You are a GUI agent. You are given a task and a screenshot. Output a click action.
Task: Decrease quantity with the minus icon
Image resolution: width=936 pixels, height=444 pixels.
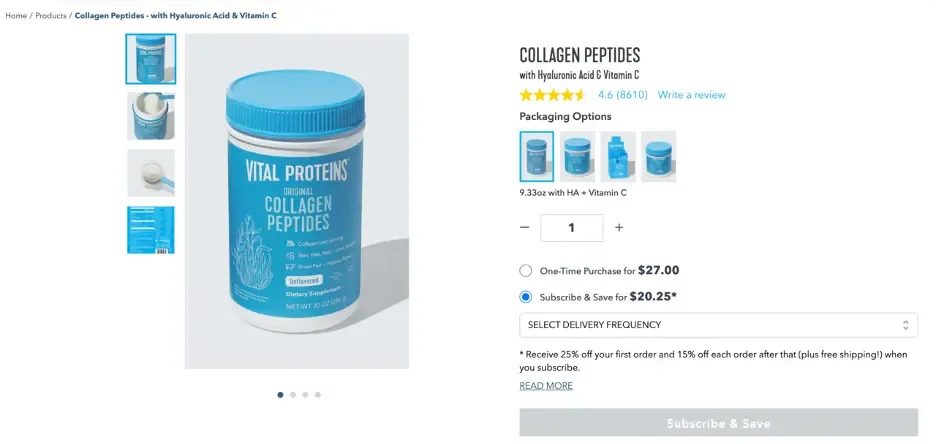525,228
